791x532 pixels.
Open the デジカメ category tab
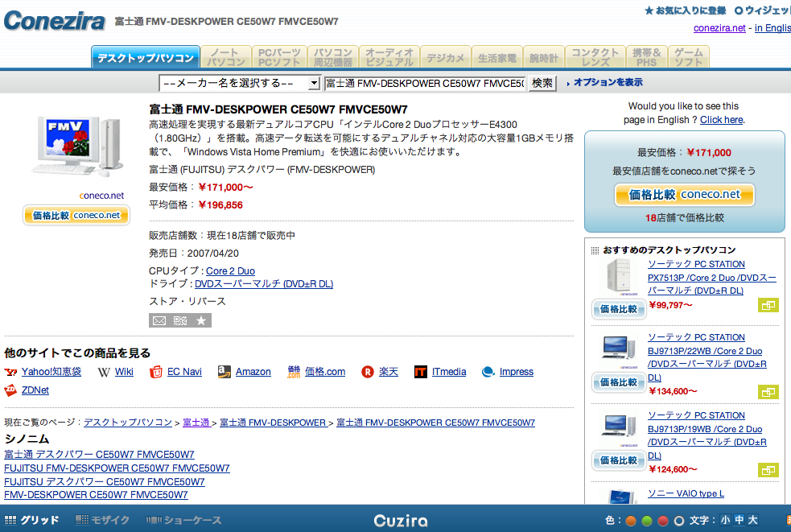pos(445,58)
